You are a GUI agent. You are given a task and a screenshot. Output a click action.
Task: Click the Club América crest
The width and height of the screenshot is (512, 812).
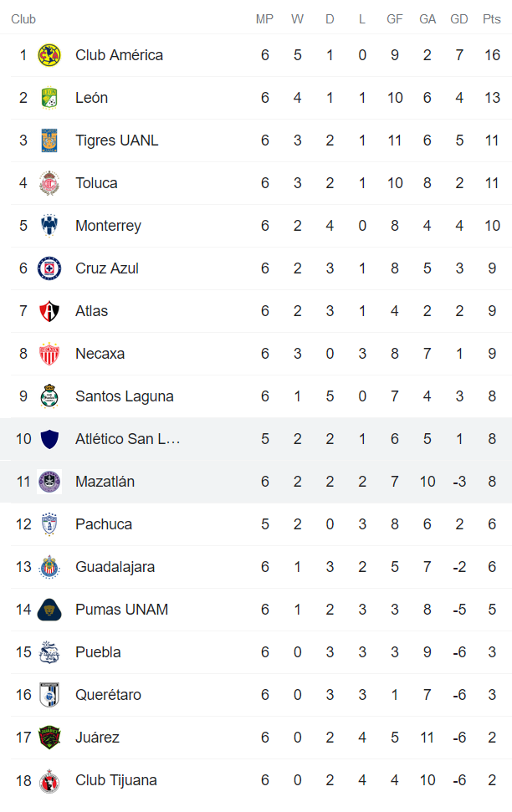point(49,54)
